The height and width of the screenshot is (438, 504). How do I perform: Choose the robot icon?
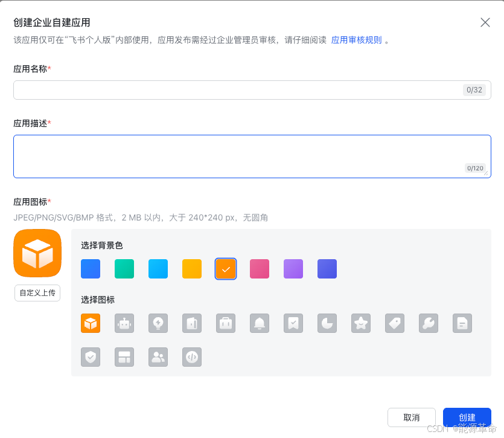coord(124,323)
